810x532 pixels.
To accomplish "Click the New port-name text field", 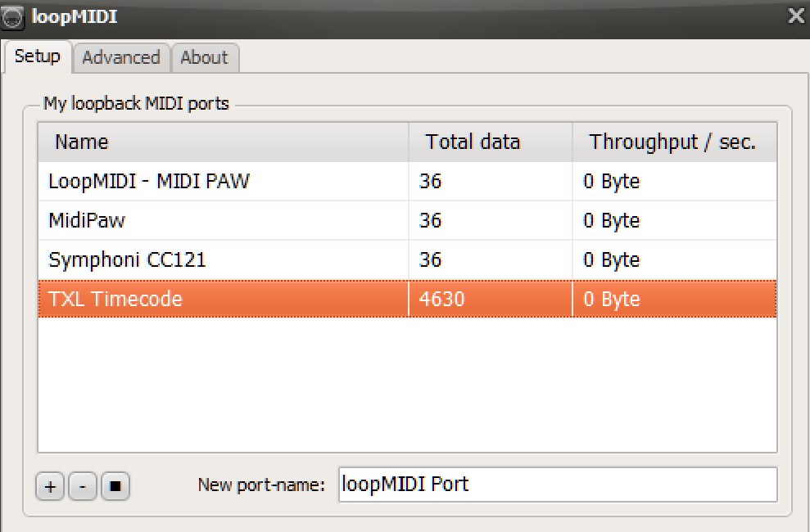I will coord(557,484).
